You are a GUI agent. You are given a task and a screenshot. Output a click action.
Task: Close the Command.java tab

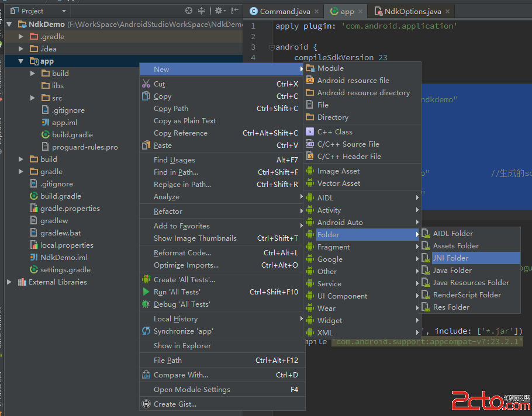click(x=316, y=11)
